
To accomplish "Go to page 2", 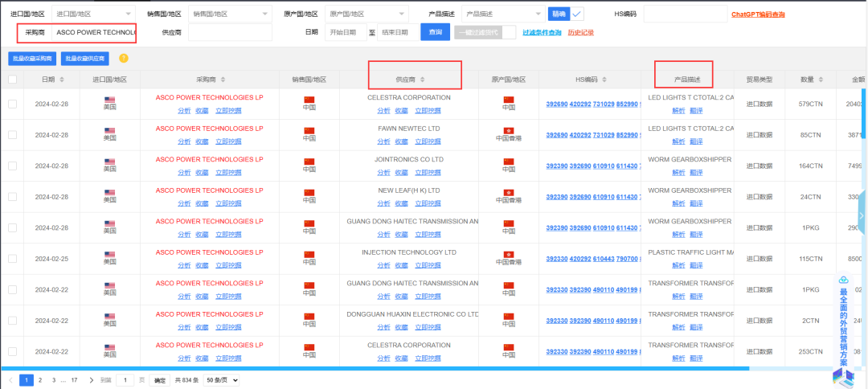I will click(40, 380).
